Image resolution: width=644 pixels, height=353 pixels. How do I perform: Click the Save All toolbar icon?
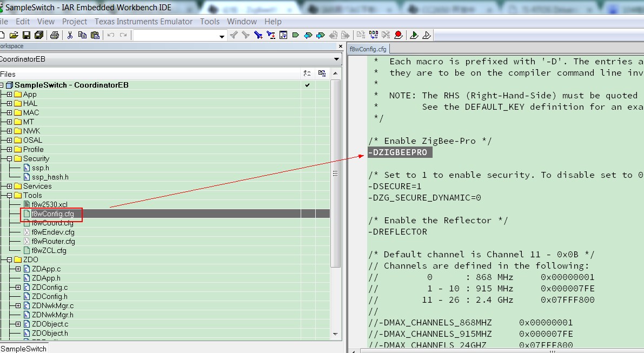[39, 35]
